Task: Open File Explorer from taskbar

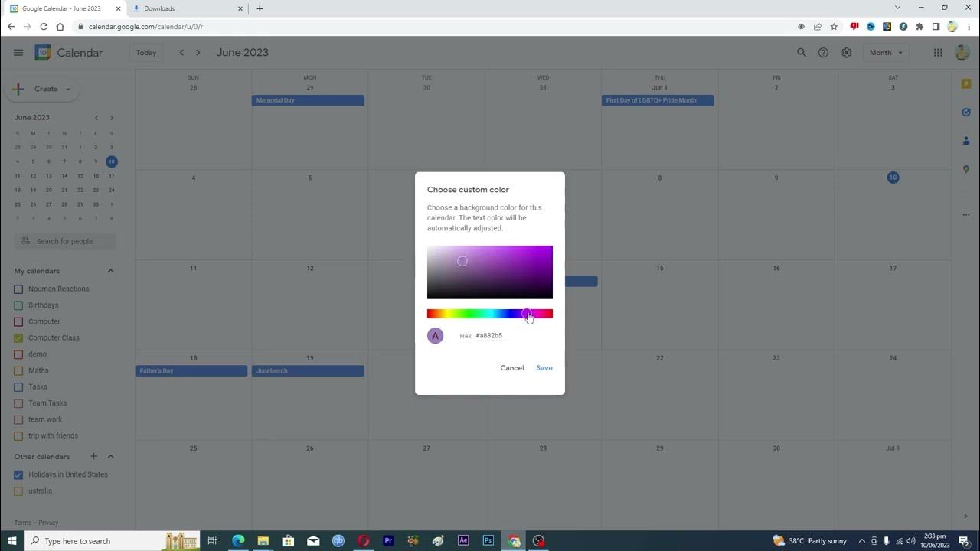Action: pyautogui.click(x=263, y=541)
